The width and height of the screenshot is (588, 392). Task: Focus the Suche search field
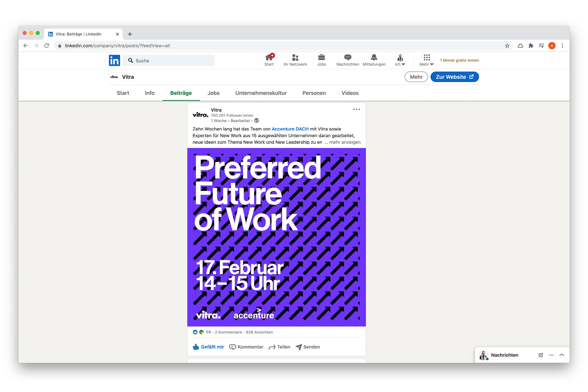169,61
